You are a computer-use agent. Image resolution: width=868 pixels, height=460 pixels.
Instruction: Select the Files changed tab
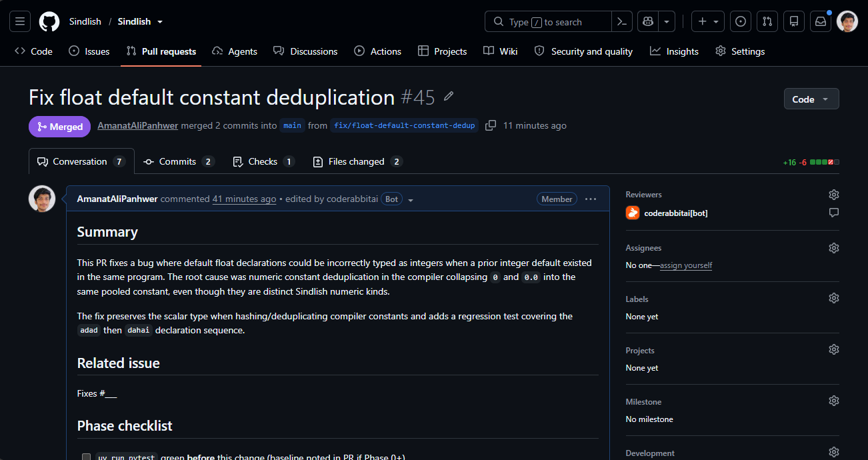point(357,161)
